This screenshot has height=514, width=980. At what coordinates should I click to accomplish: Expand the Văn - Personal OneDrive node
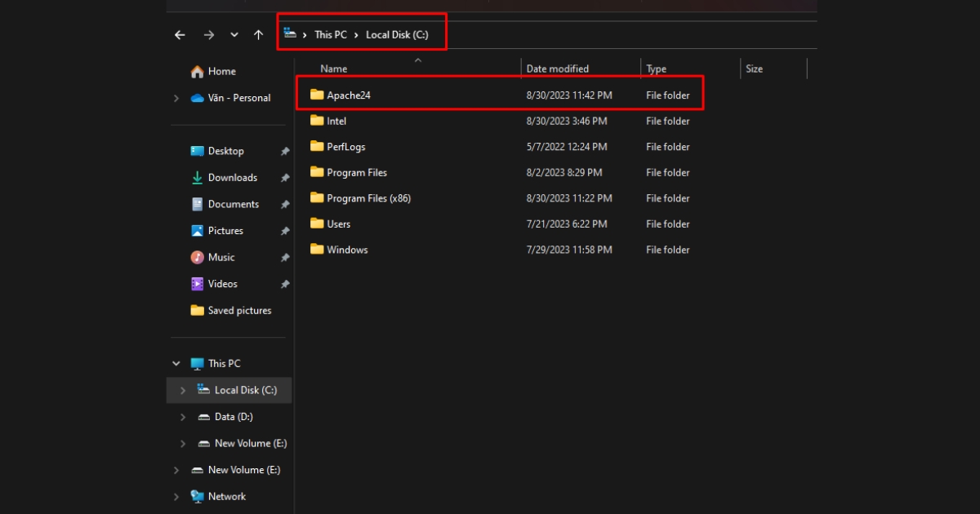(176, 98)
